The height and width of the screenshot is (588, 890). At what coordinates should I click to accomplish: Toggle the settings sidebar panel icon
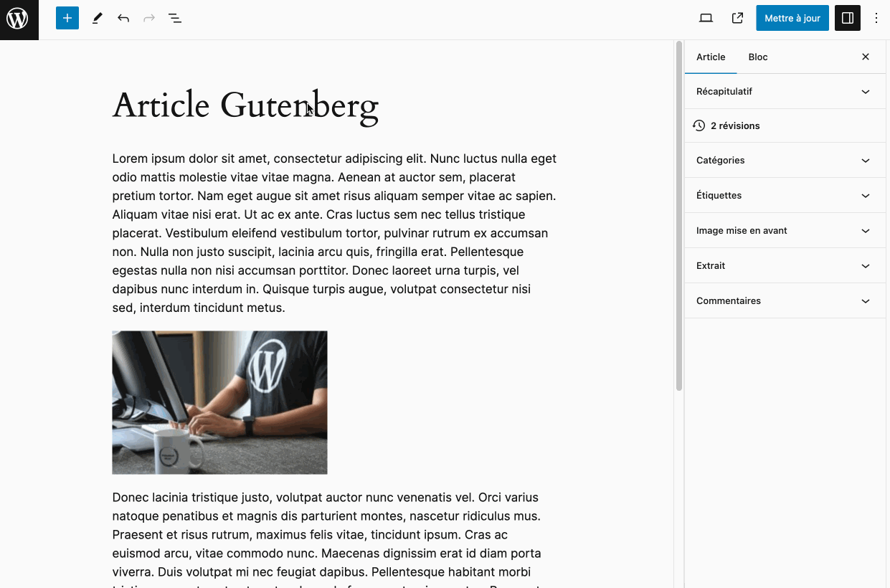coord(847,17)
